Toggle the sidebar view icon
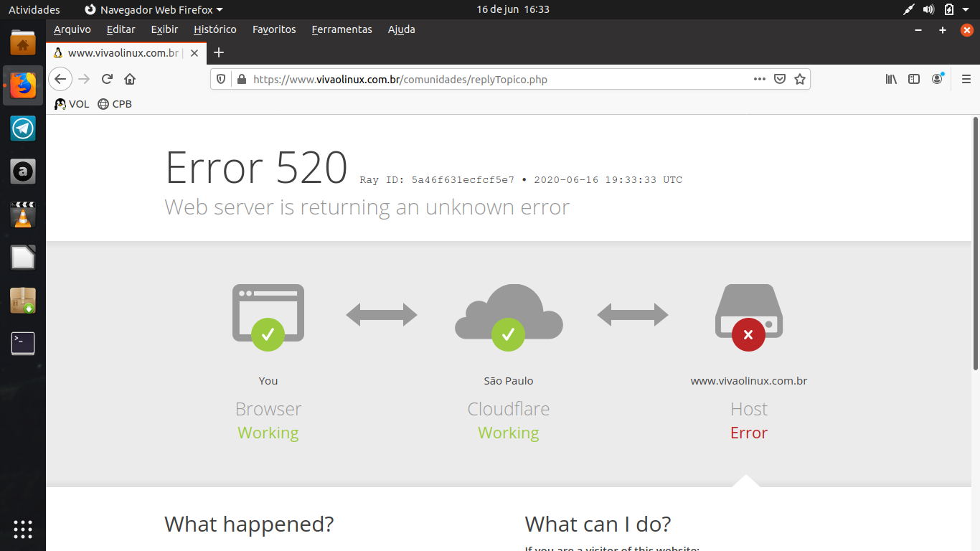The image size is (980, 551). pos(914,79)
